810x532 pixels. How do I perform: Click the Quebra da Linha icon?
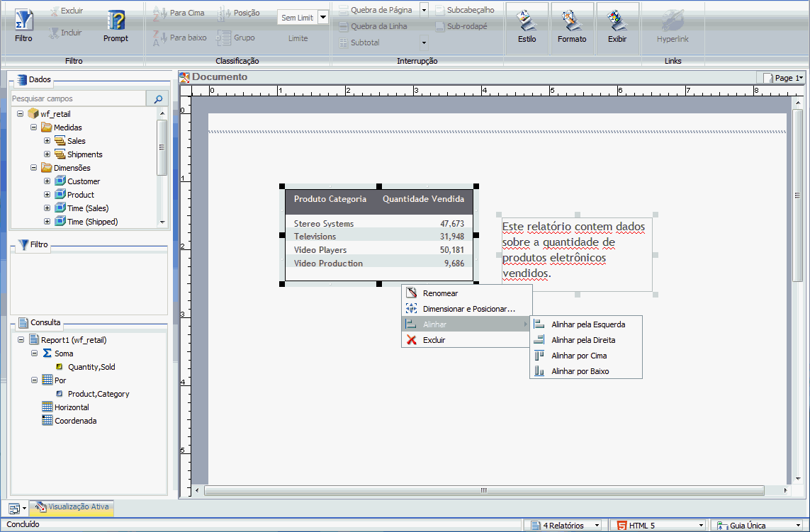343,26
